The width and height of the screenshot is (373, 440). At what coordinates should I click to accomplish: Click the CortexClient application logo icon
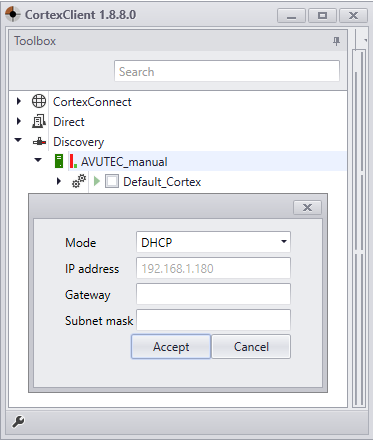(13, 14)
